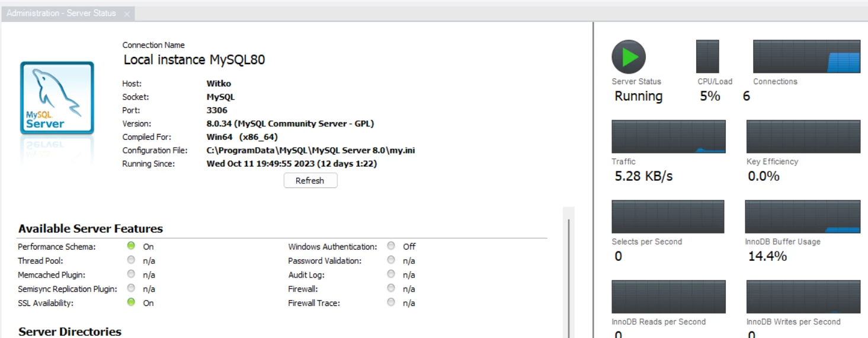Click the MySQL Server dolphin logo
This screenshot has width=868, height=338.
[57, 97]
